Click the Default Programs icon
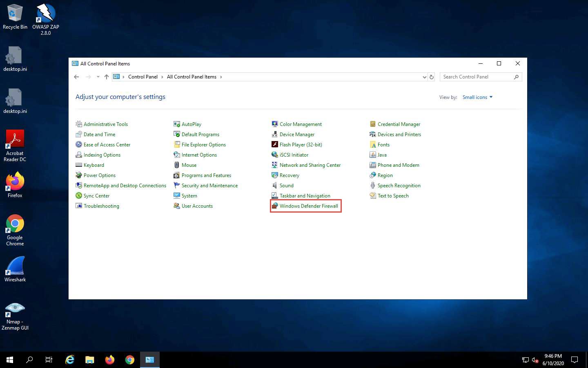The width and height of the screenshot is (588, 368). pos(177,134)
